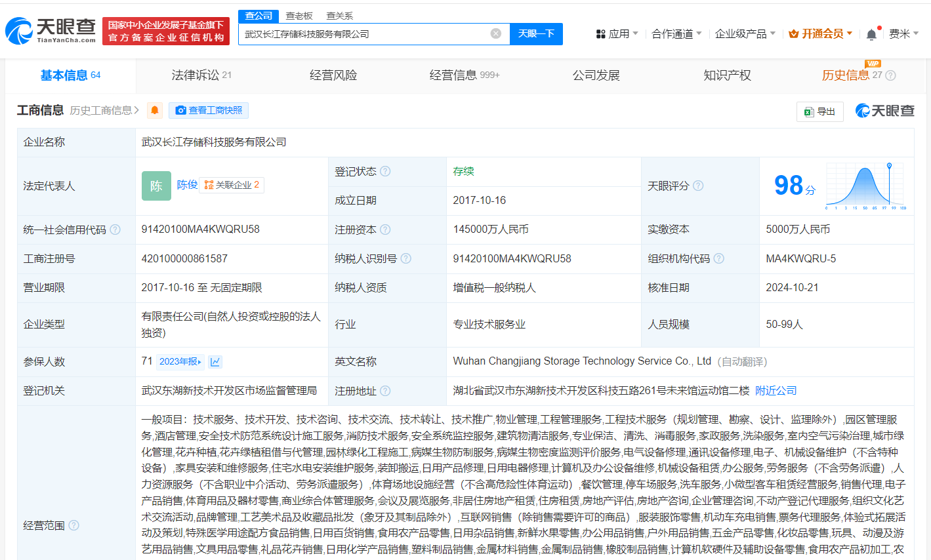Open the 附近公司 link

click(x=776, y=390)
